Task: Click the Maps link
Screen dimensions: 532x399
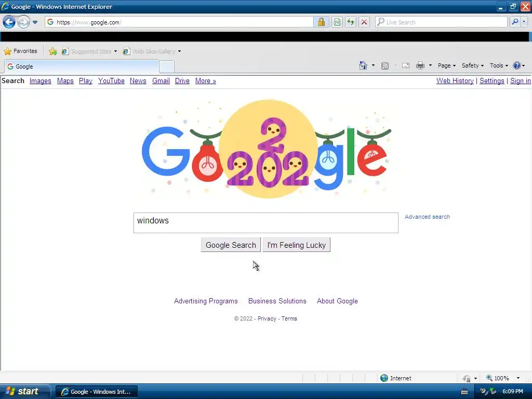Action: (65, 81)
